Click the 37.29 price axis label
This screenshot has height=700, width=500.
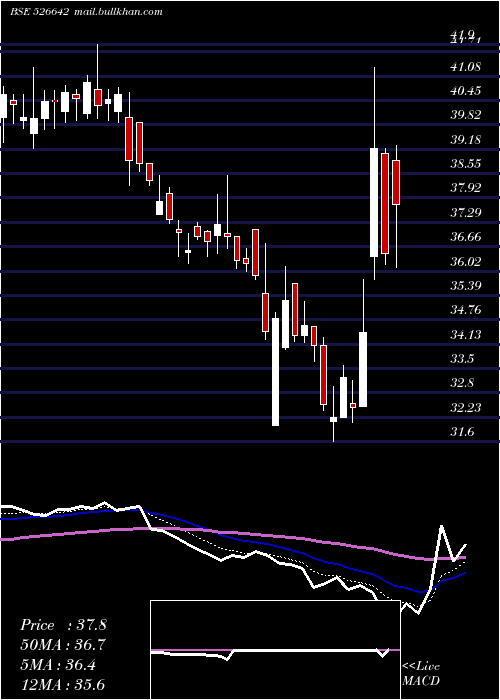(466, 212)
